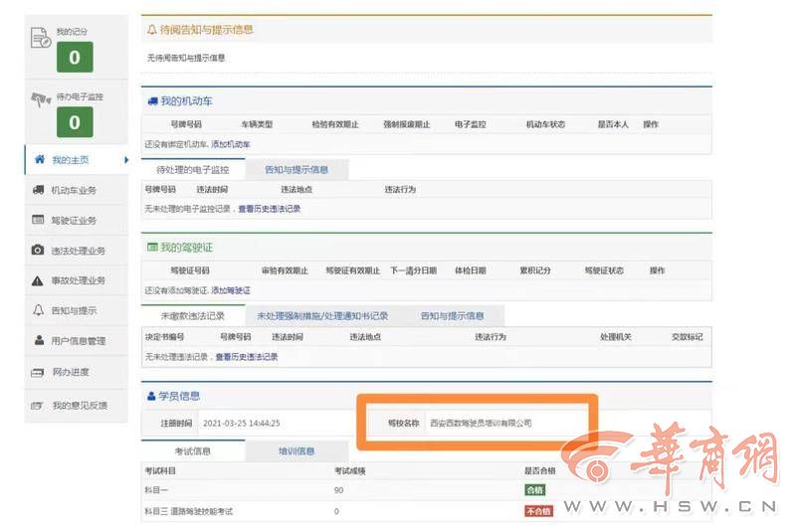
Task: Click the 是否合格 column header
Action: coord(540,471)
